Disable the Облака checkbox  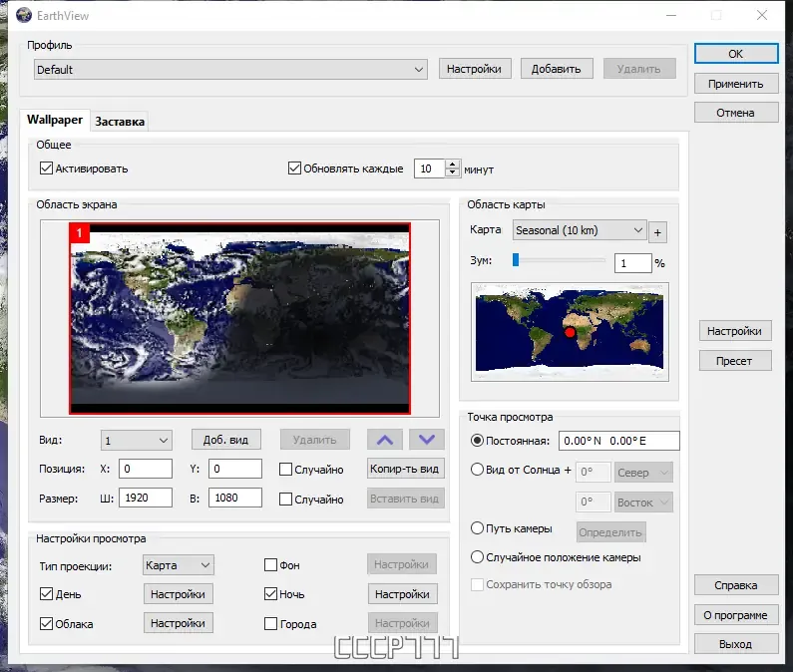point(46,623)
